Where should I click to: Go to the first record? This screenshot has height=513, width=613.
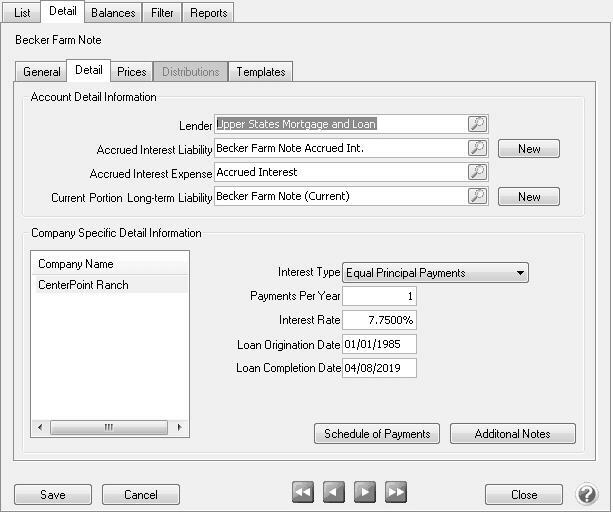pos(303,492)
